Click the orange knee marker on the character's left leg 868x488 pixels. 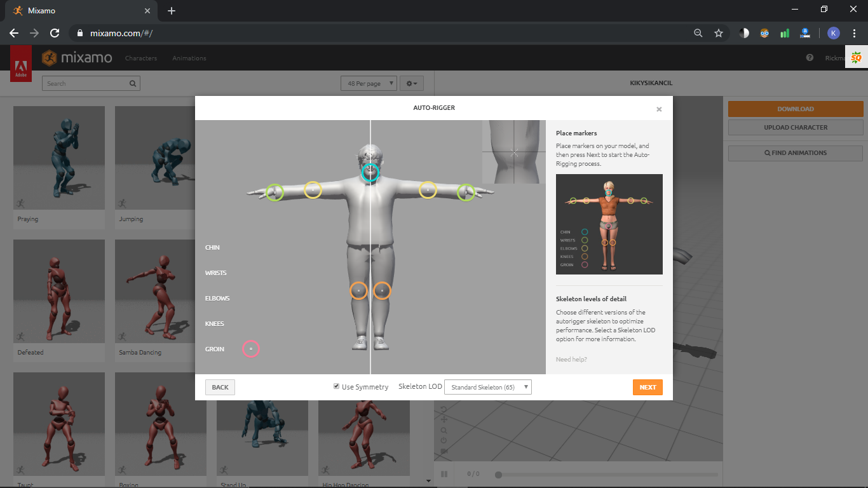click(x=382, y=290)
